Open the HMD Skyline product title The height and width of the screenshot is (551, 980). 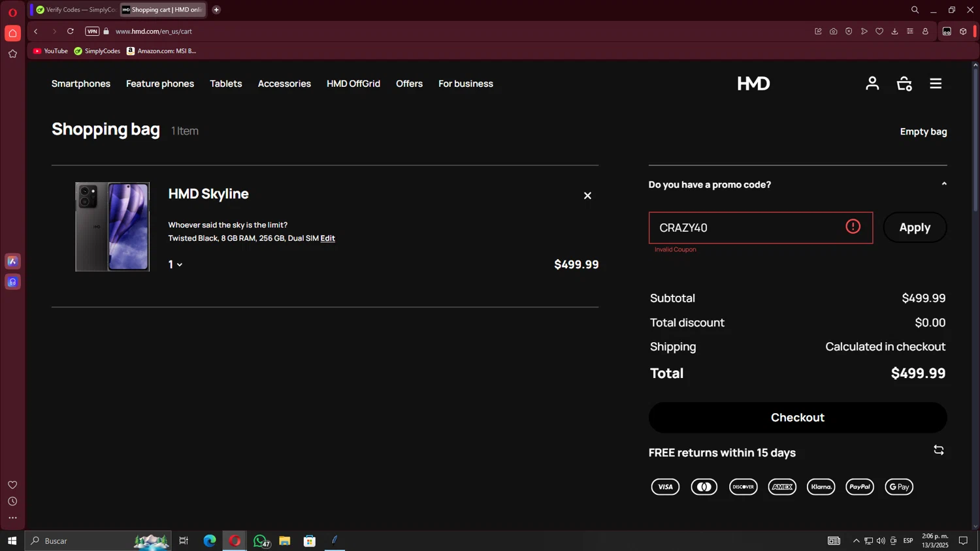click(208, 194)
